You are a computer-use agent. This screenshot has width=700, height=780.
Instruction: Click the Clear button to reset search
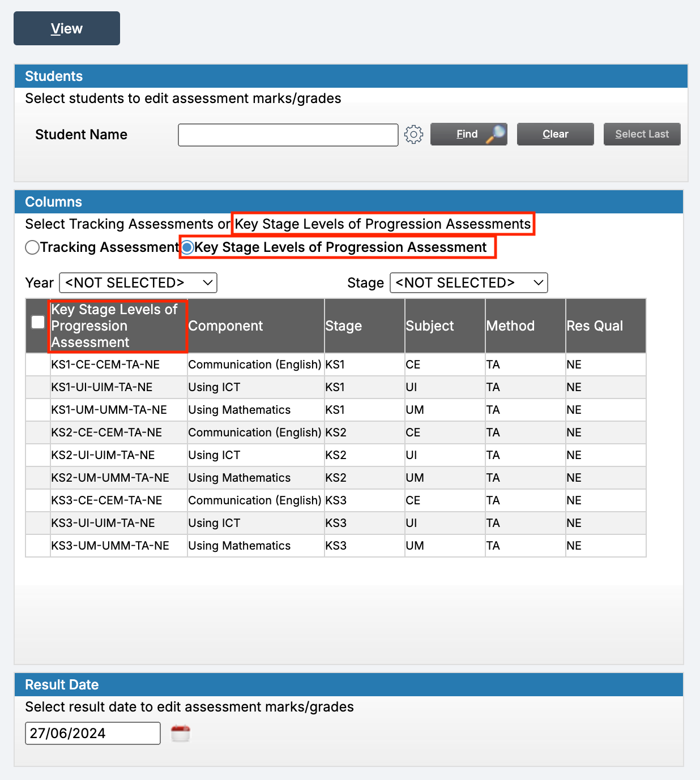coord(554,134)
